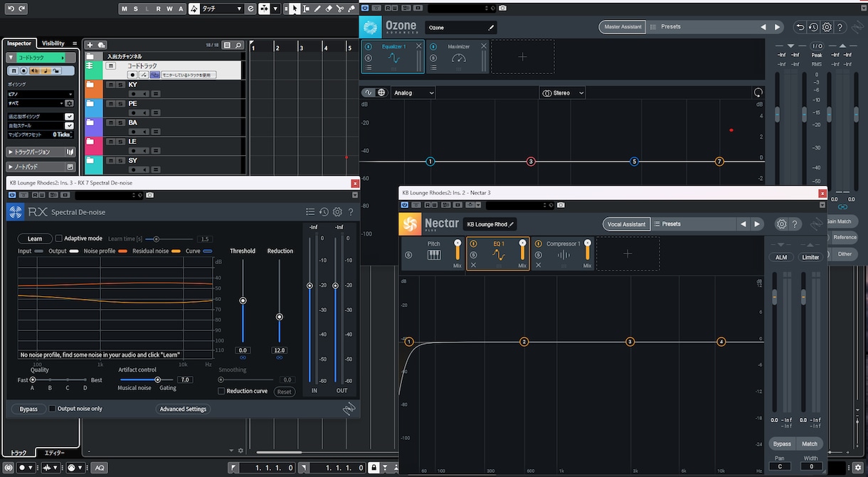Toggle Mute button in Cubase top toolbar
868x477 pixels.
[125, 9]
